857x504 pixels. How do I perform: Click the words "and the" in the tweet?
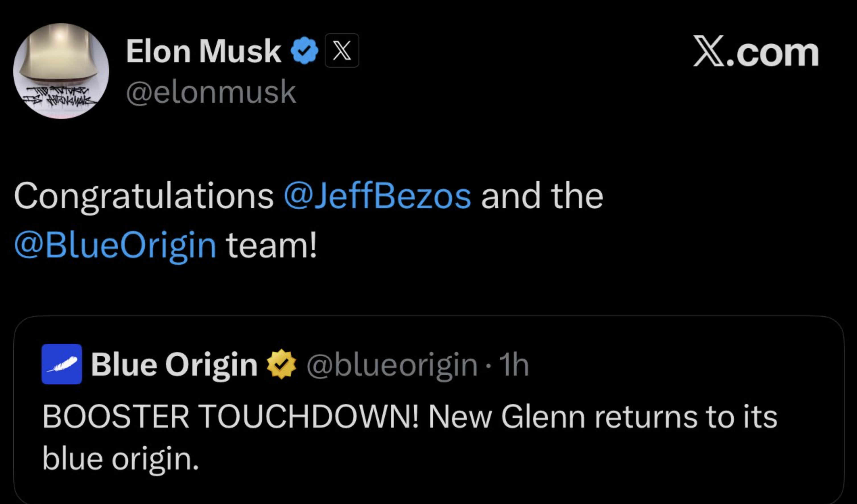[542, 196]
